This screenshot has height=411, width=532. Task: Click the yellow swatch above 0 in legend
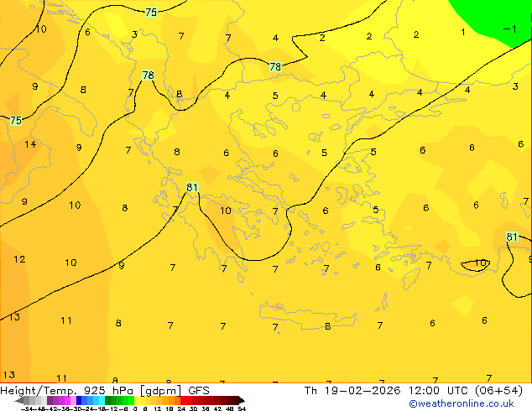[137, 400]
